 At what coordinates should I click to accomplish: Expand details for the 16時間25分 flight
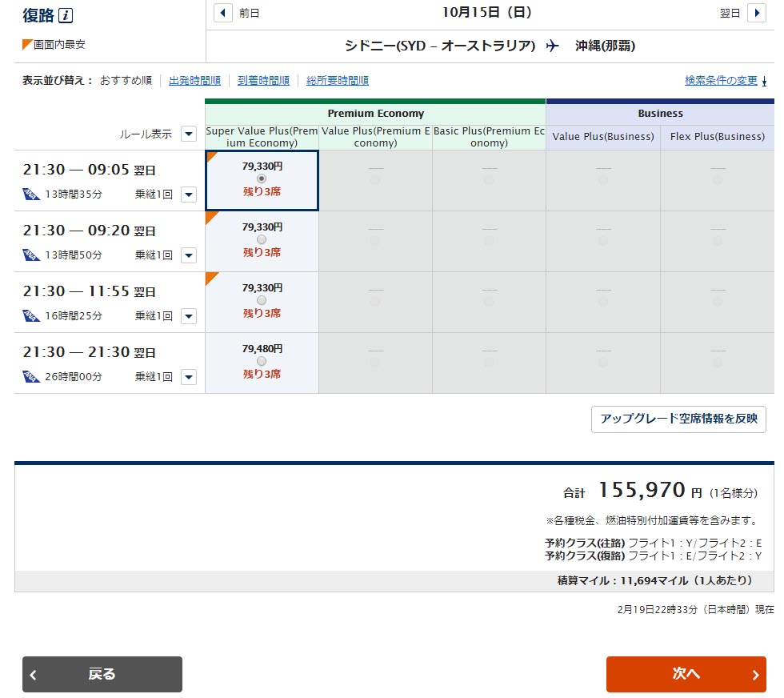[188, 316]
